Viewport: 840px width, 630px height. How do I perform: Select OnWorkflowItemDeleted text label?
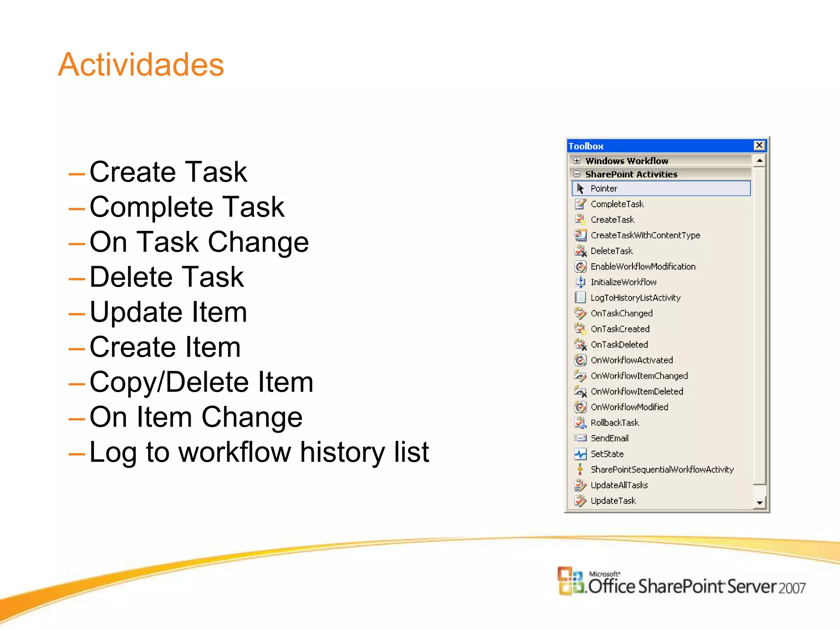tap(637, 391)
